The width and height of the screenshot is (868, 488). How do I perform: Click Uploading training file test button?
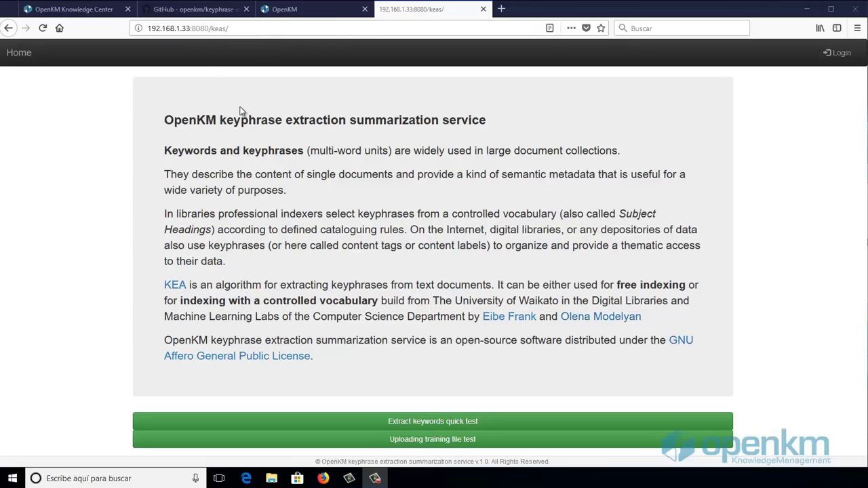pos(433,439)
